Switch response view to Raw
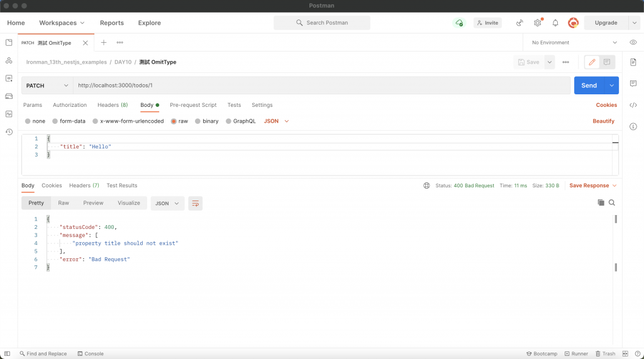This screenshot has height=359, width=644. click(x=64, y=203)
